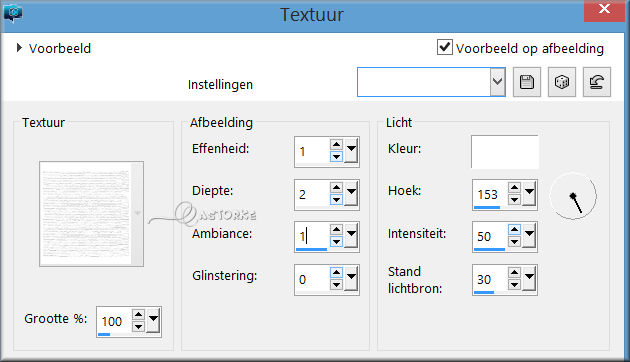
Task: Toggle the Voorbeeld op afbeelding checkbox
Action: pos(444,47)
